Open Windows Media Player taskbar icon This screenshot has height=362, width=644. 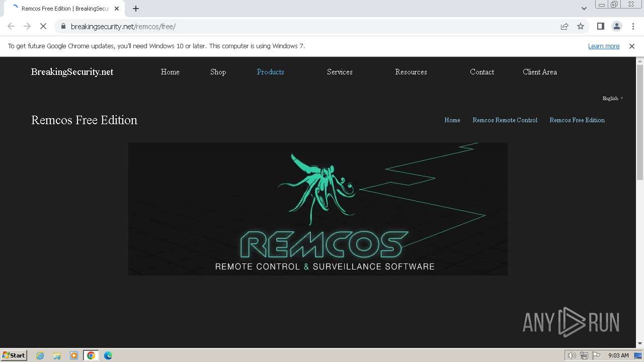point(74,355)
